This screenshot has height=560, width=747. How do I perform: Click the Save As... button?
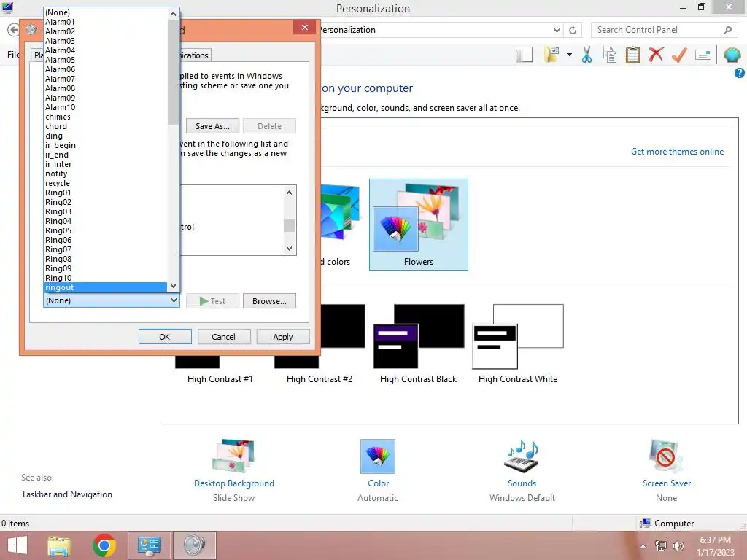click(212, 126)
